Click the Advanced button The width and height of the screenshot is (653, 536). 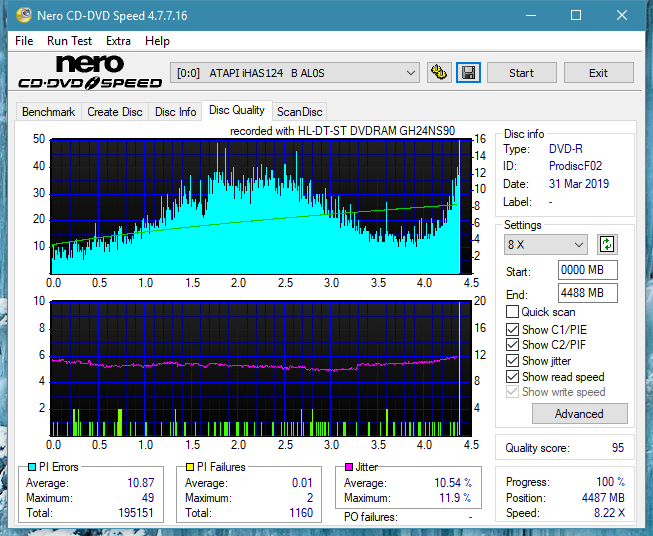[x=579, y=414]
